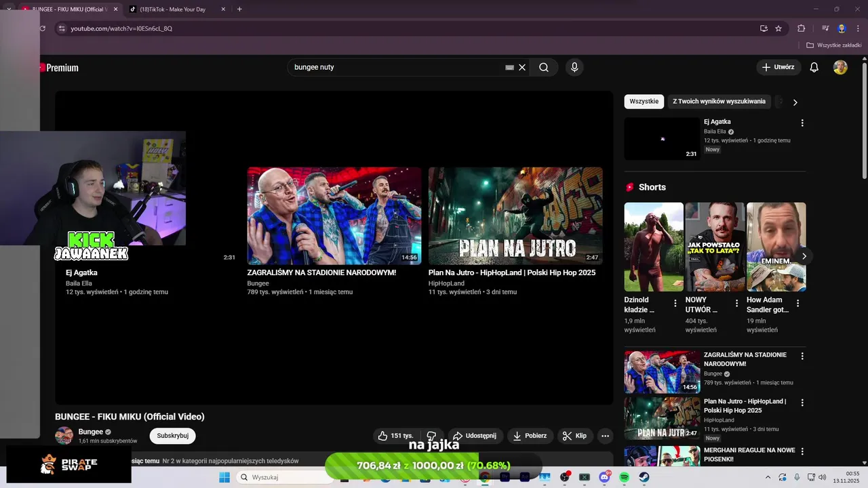
Task: Show hidden system tray icons chevron
Action: [x=768, y=477]
